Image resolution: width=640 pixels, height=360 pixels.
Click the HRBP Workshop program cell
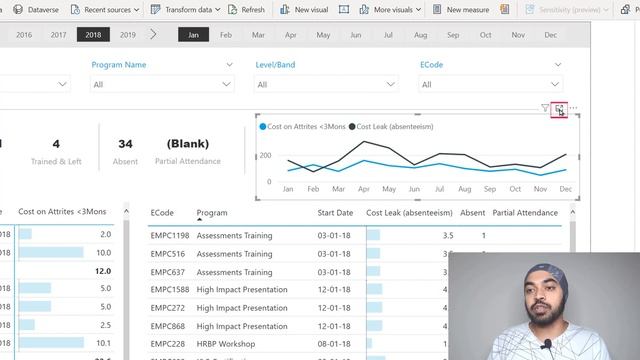click(x=226, y=344)
